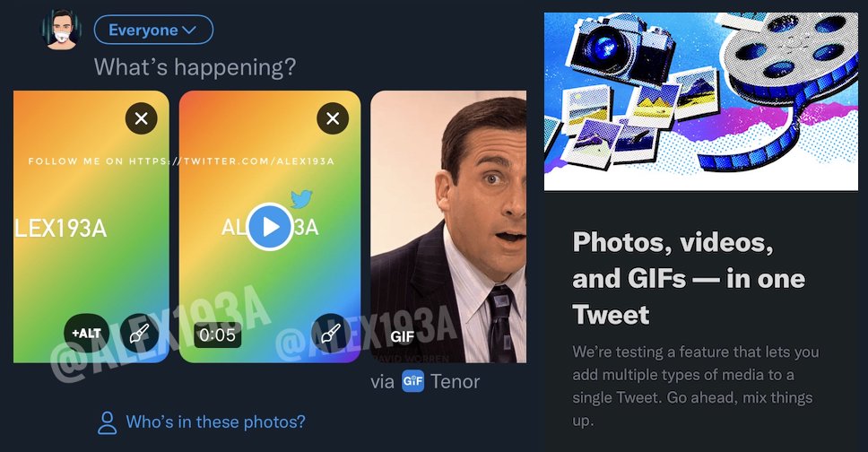Focus the What's happening text field
Screen dimensions: 868x452
pos(195,67)
